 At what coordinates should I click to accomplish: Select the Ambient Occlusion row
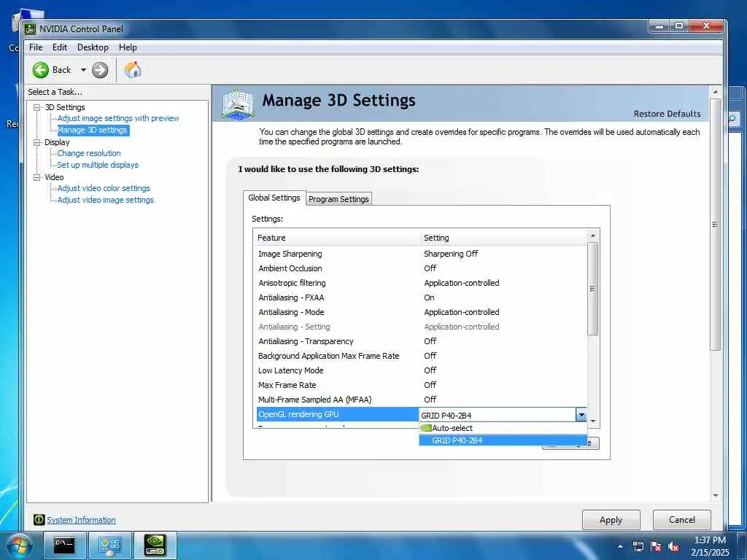point(421,268)
